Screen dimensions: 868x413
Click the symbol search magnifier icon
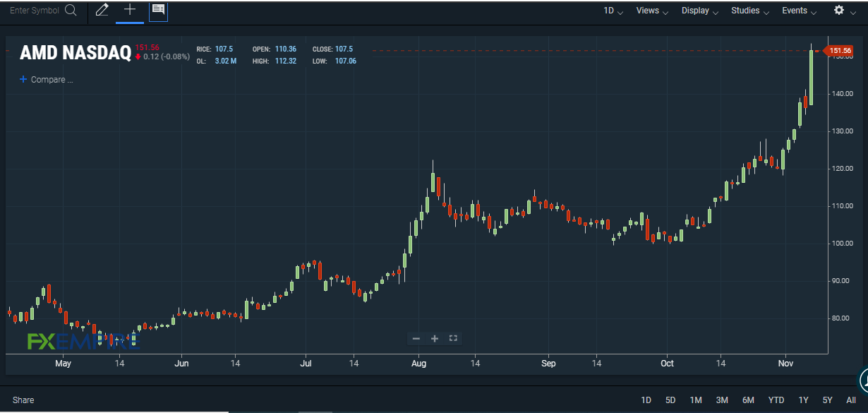[71, 11]
